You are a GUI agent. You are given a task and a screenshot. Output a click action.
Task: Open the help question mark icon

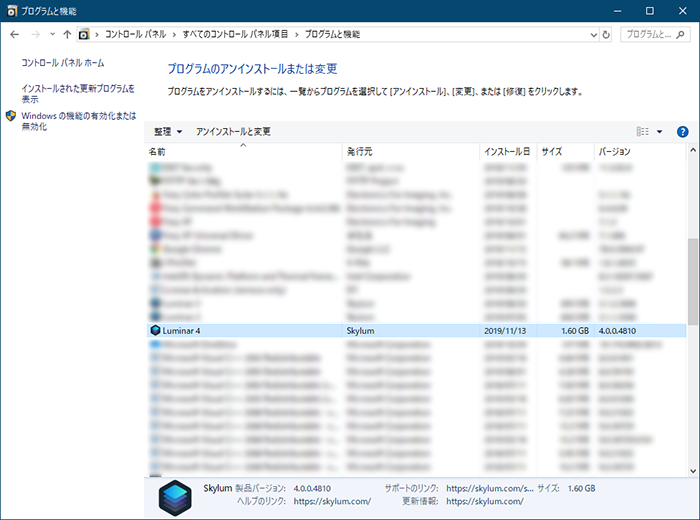pos(682,132)
